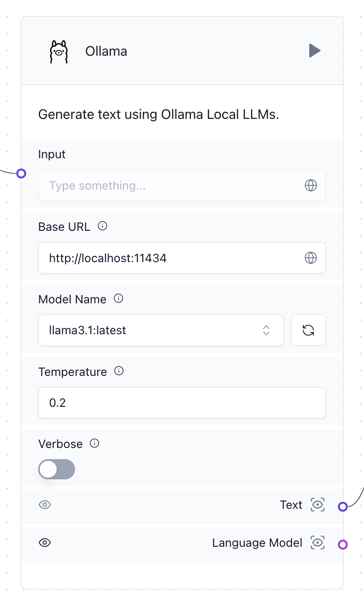Click the up-down chevron in the Model Name selector

(x=266, y=330)
